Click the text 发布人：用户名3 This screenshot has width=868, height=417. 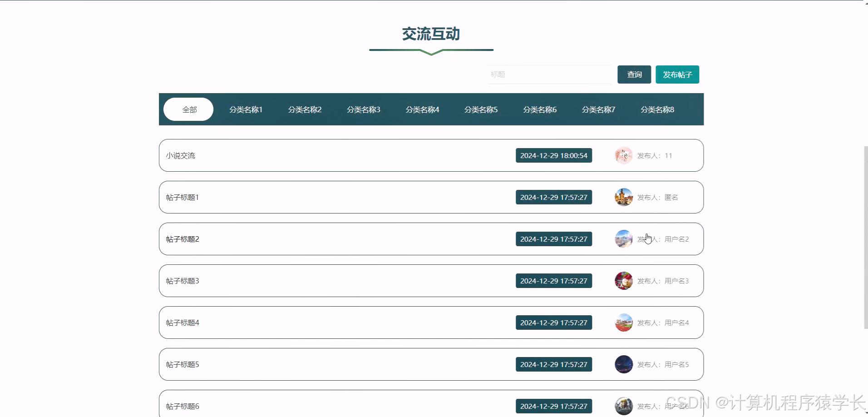[663, 281]
